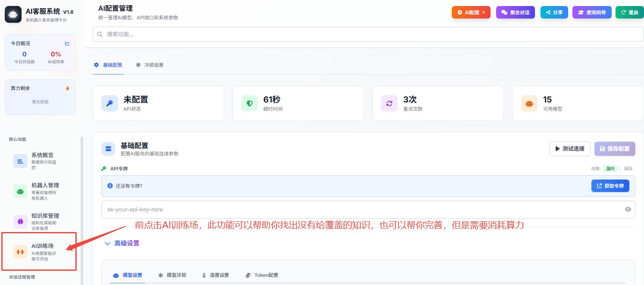Select 国际 line option
Screen dimensions: 644x285
point(628,169)
